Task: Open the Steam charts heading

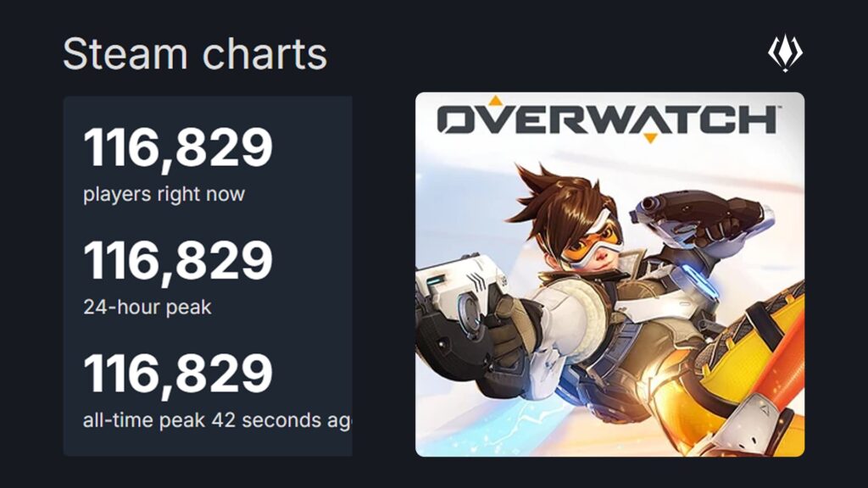Action: (x=194, y=55)
